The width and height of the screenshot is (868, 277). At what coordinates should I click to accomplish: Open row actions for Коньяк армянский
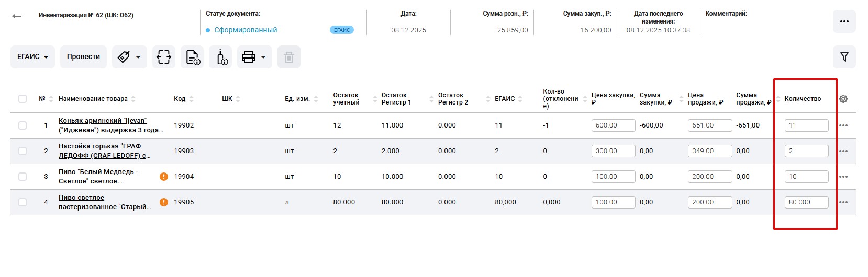pos(843,125)
